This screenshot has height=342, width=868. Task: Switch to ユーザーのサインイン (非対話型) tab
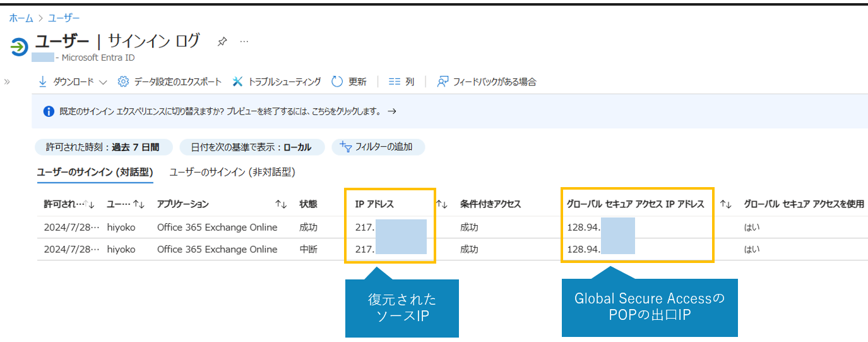(232, 172)
